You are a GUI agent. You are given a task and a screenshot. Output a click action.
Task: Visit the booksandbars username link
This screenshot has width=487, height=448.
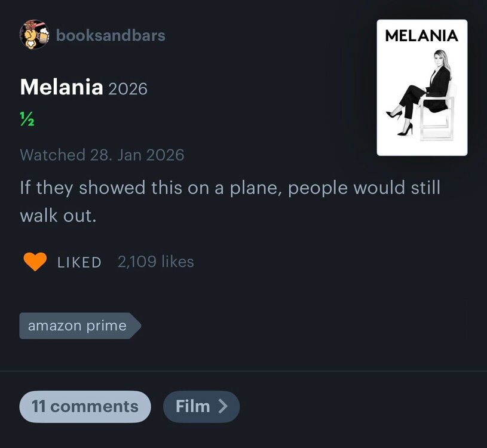(x=111, y=35)
